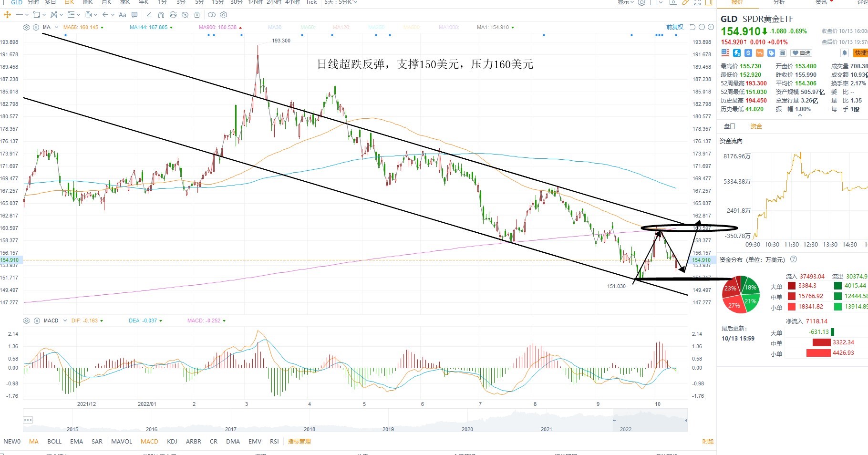Click the blue lightning Level 2 icon
868x455 pixels.
tap(737, 53)
